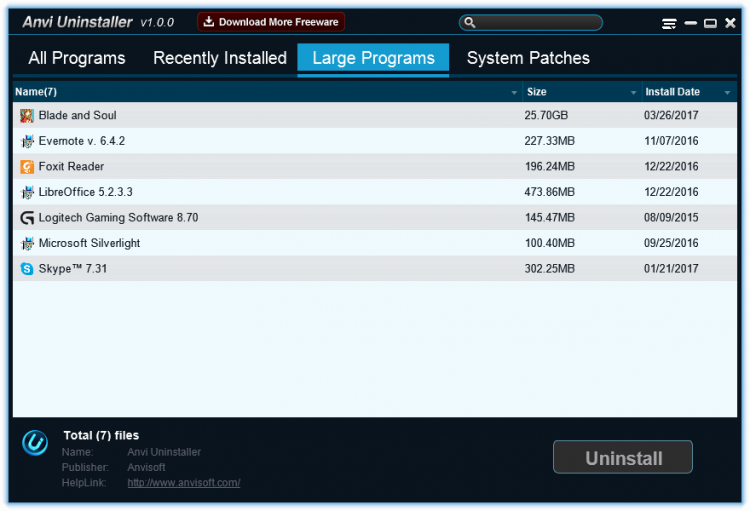Screen dimensions: 750x511
Task: Select the Blade and Soul entry
Action: pos(375,115)
